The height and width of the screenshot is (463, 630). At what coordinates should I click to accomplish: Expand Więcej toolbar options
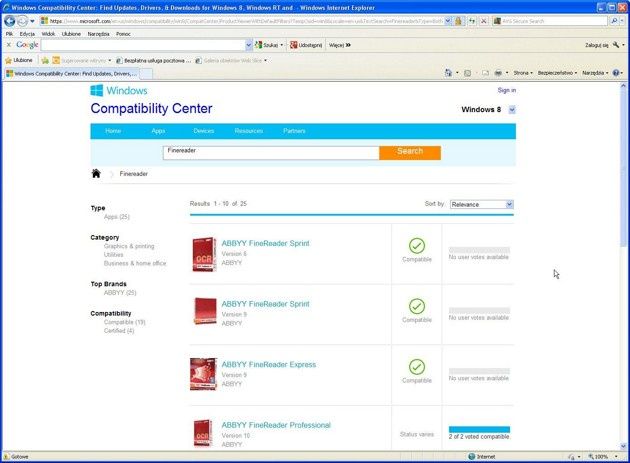tap(340, 45)
